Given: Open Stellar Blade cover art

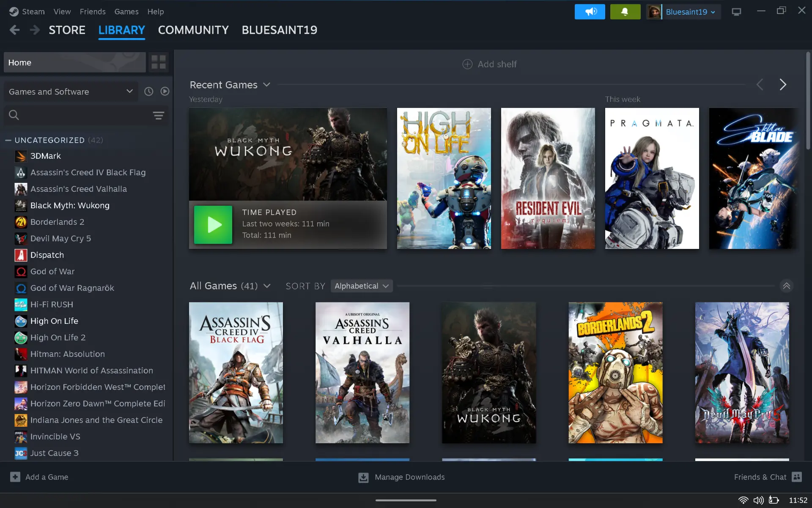Looking at the screenshot, I should tap(754, 178).
